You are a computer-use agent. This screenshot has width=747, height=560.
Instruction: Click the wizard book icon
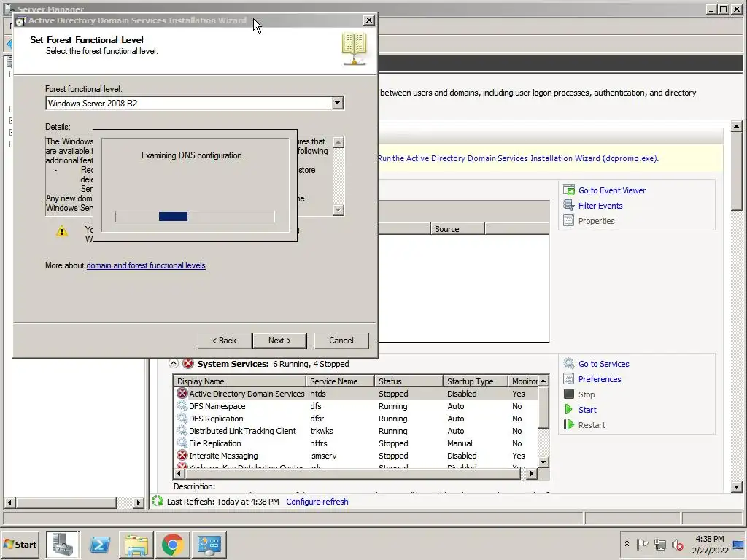[x=354, y=49]
